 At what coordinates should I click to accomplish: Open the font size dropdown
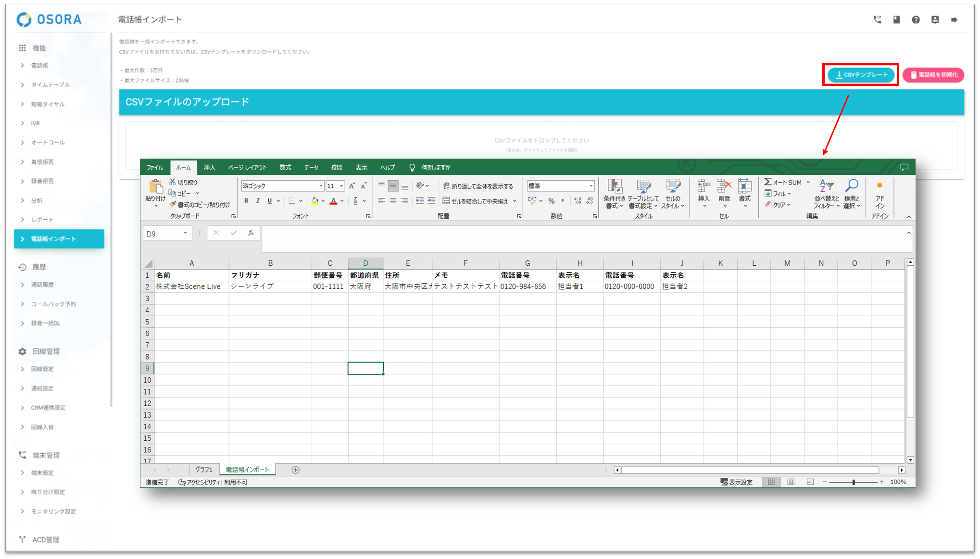pos(341,186)
